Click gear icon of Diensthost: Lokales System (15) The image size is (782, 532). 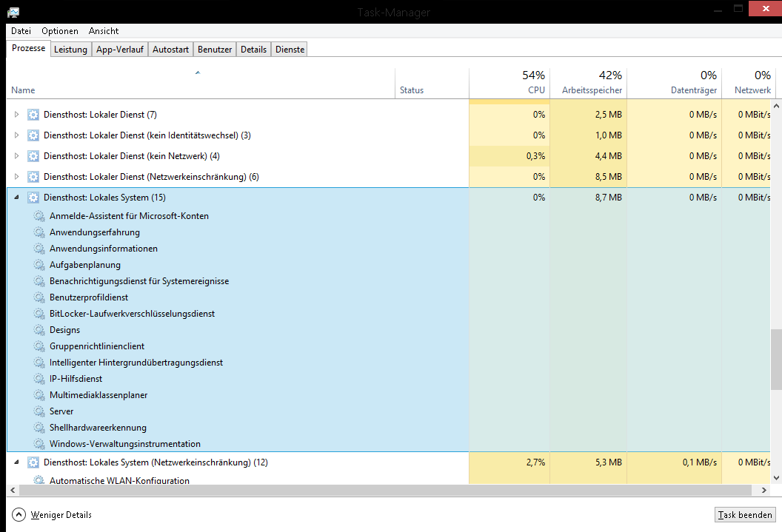coord(33,198)
